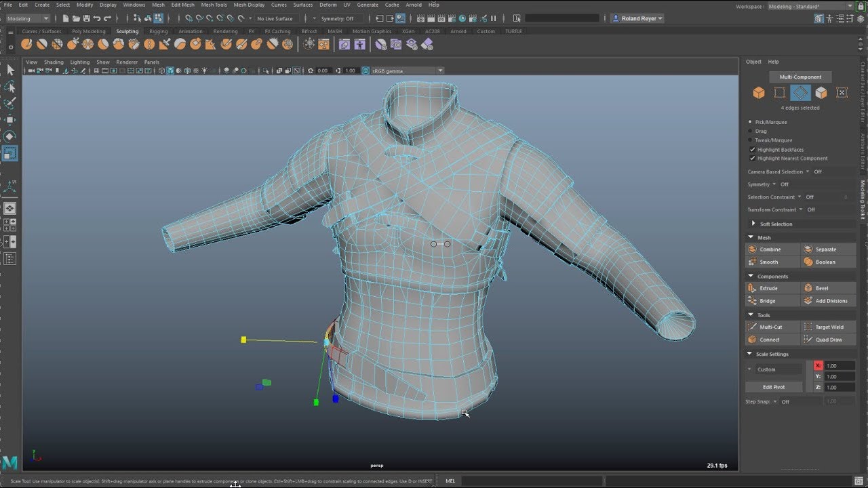Select the arrow Select tool in the left toolbox
Screen dimensions: 868x488
click(x=10, y=70)
